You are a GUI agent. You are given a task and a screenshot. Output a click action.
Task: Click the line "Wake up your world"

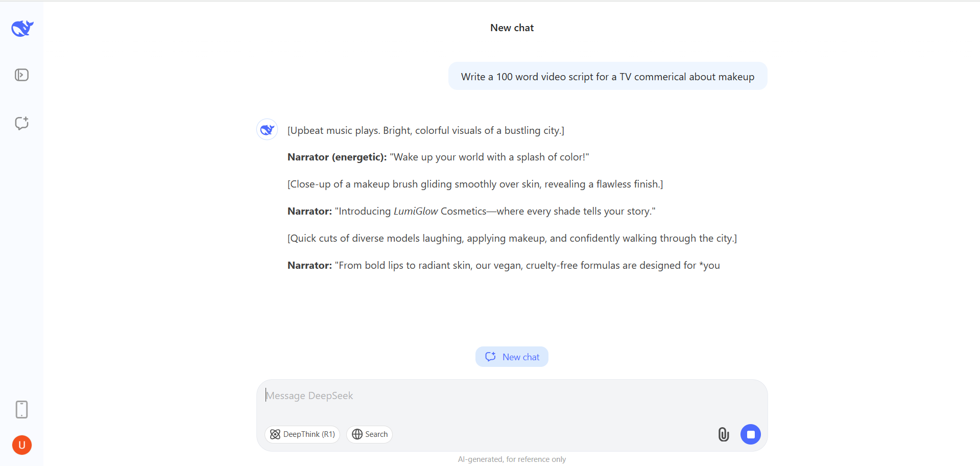(438, 157)
